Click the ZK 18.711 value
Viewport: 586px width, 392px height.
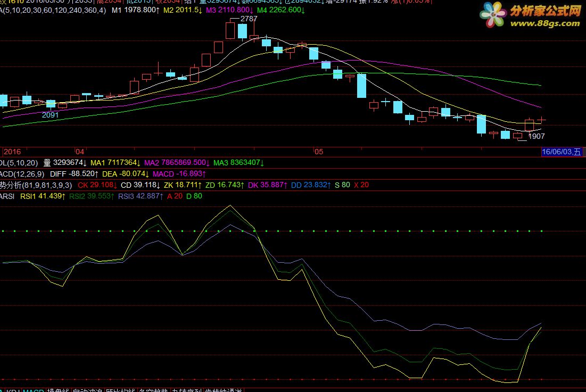click(183, 185)
